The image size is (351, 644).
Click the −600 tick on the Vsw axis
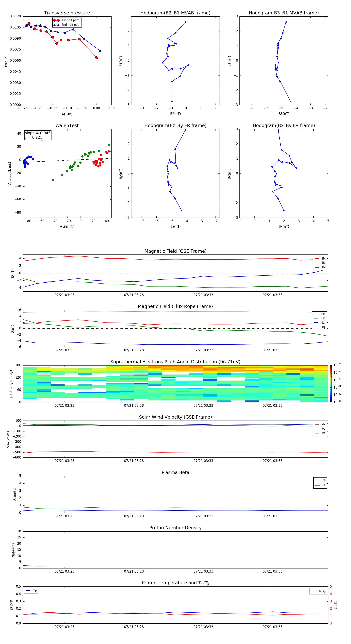point(17,457)
